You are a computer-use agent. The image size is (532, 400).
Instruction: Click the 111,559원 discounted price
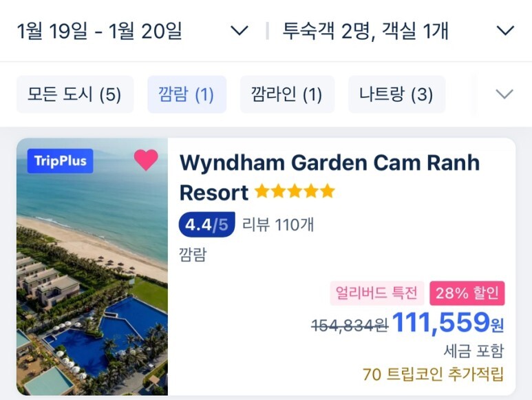(448, 322)
